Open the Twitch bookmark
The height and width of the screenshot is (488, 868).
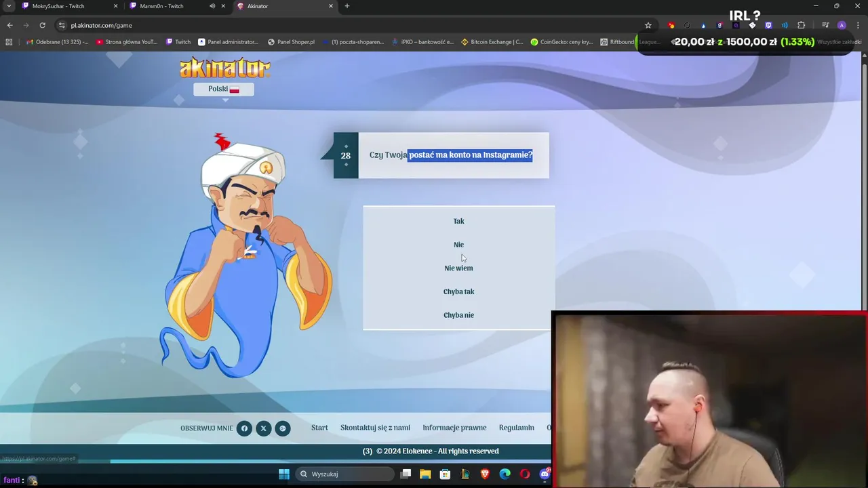(x=178, y=41)
